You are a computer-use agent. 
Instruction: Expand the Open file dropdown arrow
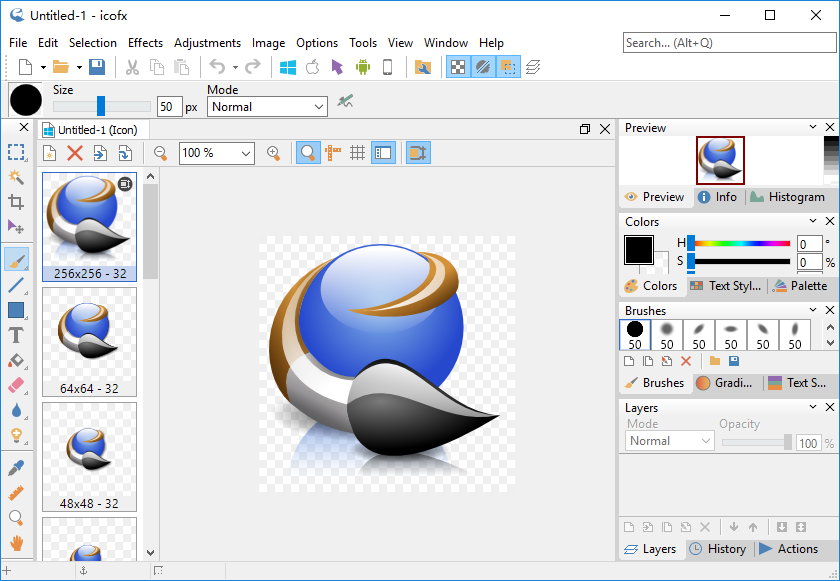pos(79,67)
